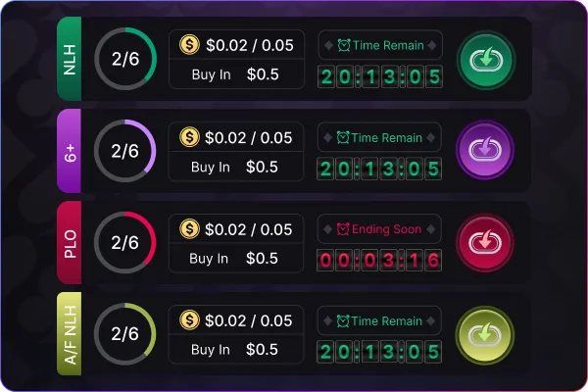The height and width of the screenshot is (392, 588).
Task: Select the yellow A/F NLH game tab
Action: pyautogui.click(x=70, y=334)
